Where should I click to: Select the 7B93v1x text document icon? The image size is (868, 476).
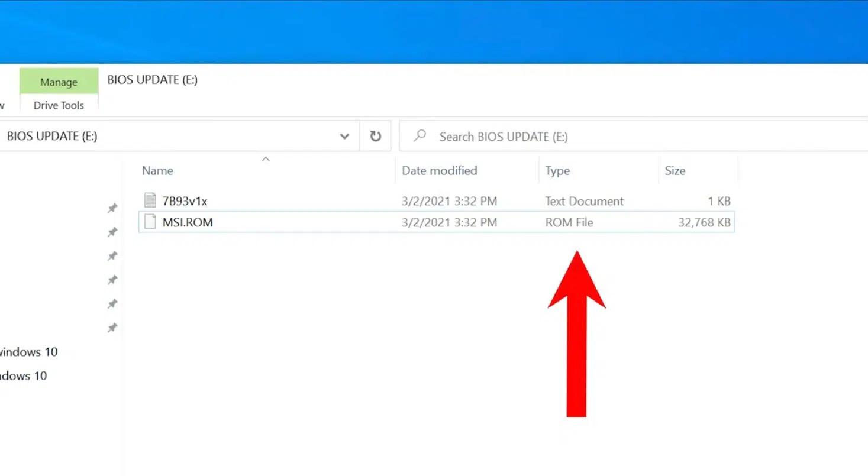(150, 200)
